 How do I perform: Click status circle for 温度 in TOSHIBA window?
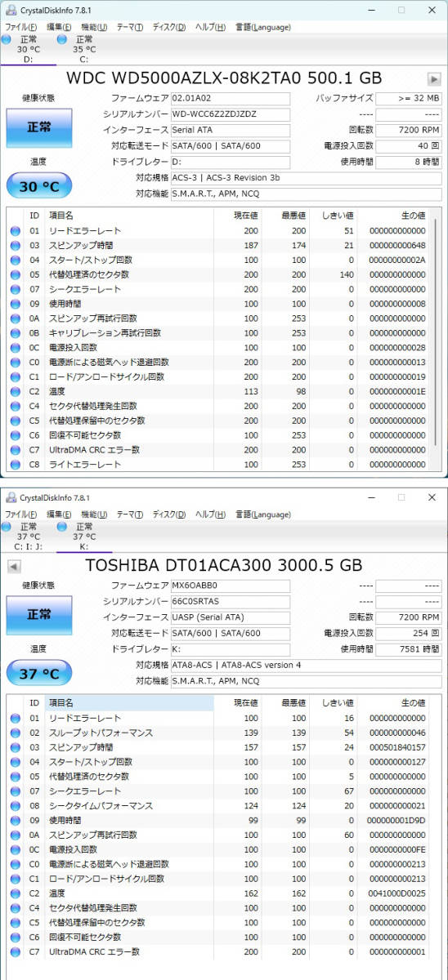pyautogui.click(x=15, y=893)
